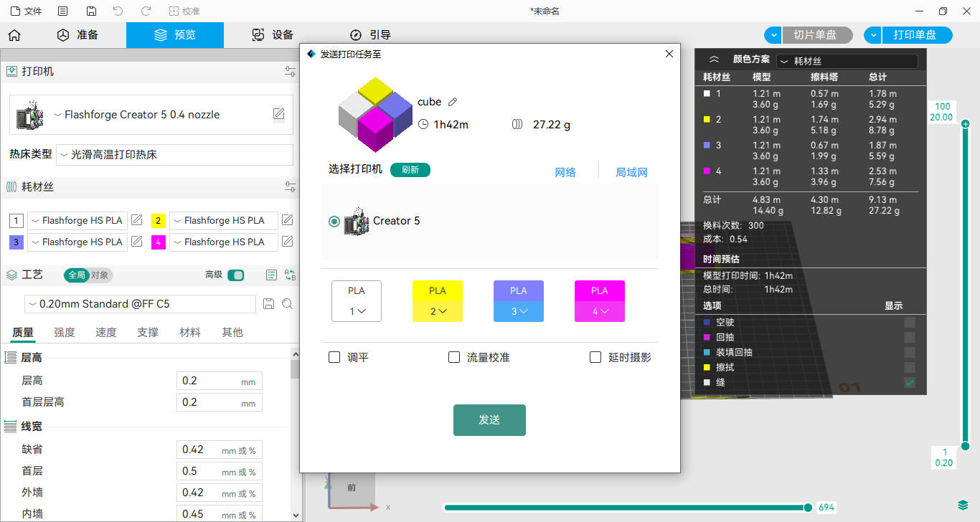The height and width of the screenshot is (522, 980).
Task: Toggle display of 擦拭 wipes
Action: pos(910,367)
